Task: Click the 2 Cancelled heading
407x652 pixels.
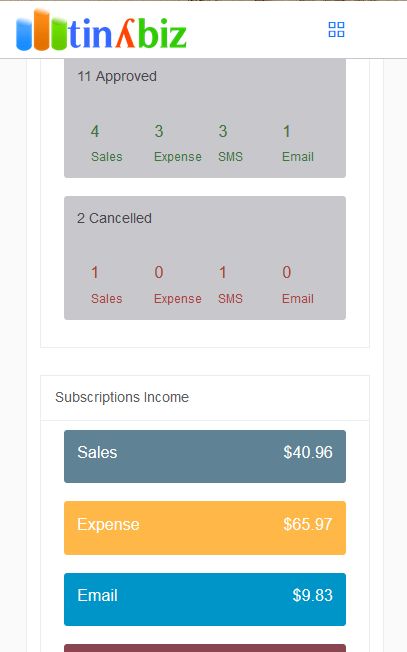Action: click(114, 218)
